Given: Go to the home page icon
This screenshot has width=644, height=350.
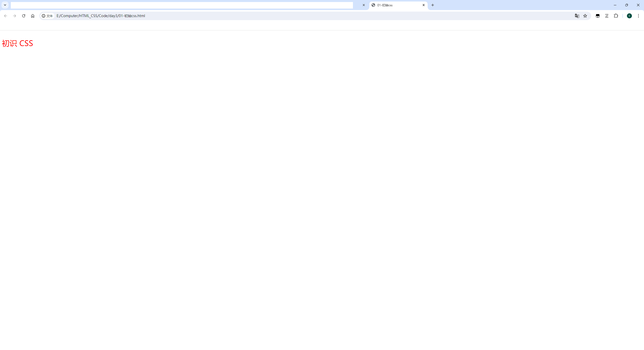Looking at the screenshot, I should (33, 16).
